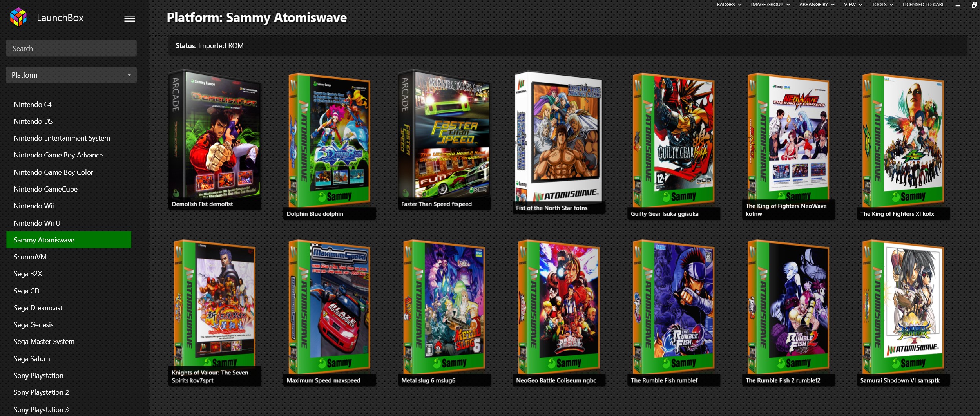
Task: Select Nintendo GameCube platform
Action: [45, 189]
